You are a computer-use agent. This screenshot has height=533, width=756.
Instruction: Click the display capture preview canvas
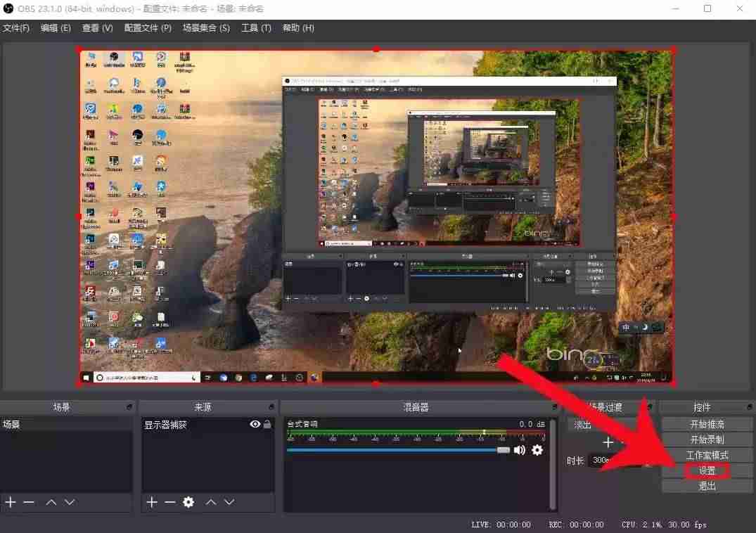(376, 217)
